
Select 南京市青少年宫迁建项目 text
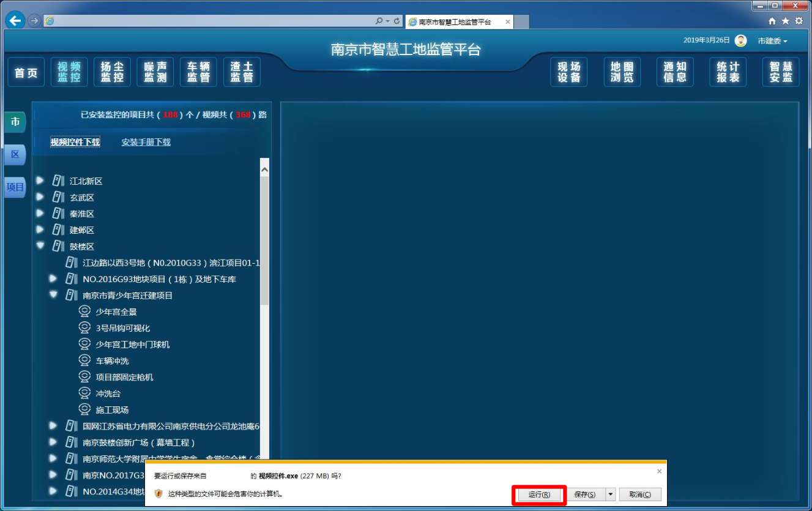(128, 296)
